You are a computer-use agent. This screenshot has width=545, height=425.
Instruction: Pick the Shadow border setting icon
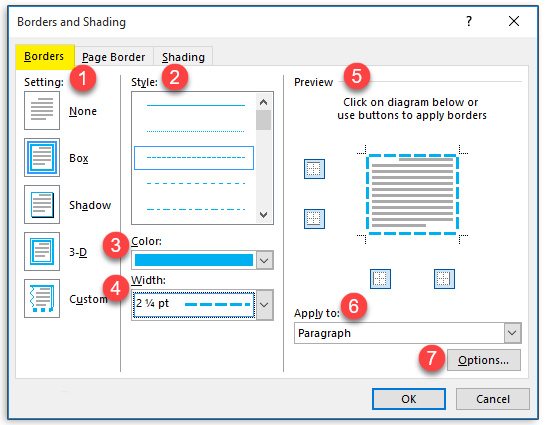pos(42,204)
